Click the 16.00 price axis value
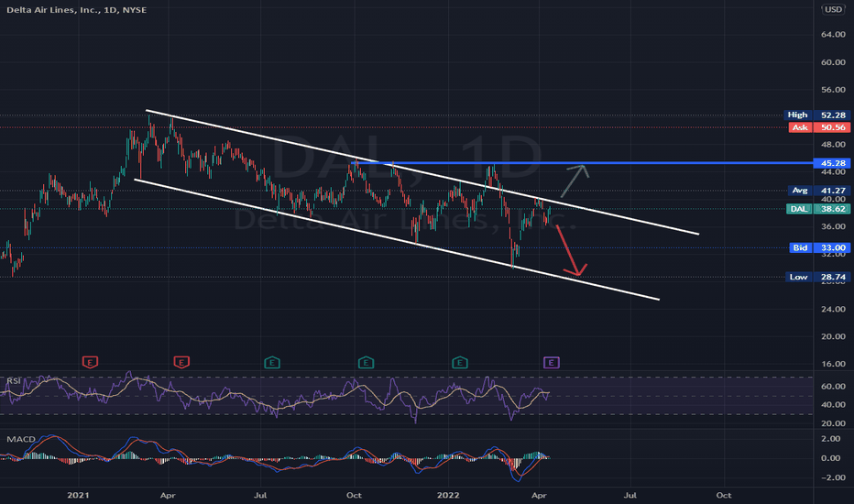 (x=833, y=364)
